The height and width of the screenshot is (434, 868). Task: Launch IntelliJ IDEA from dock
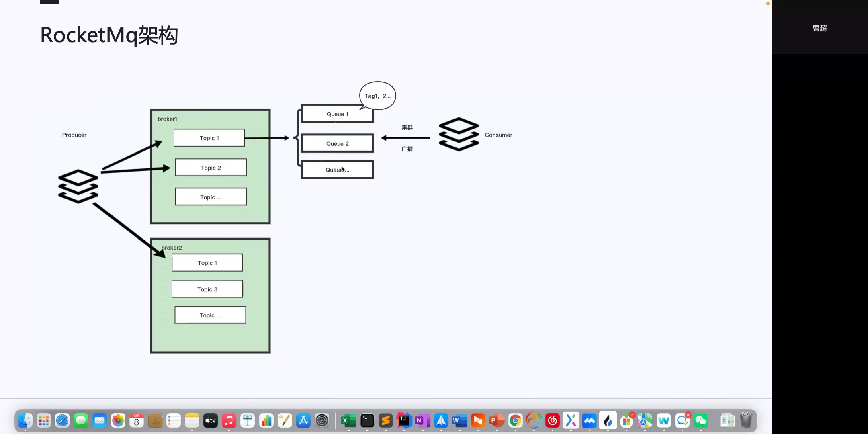(404, 421)
